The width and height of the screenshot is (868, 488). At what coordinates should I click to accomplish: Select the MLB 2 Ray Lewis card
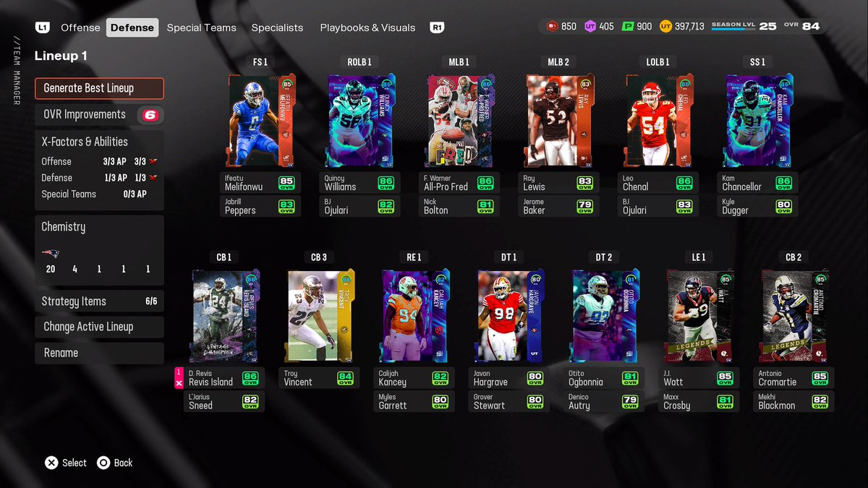click(558, 121)
